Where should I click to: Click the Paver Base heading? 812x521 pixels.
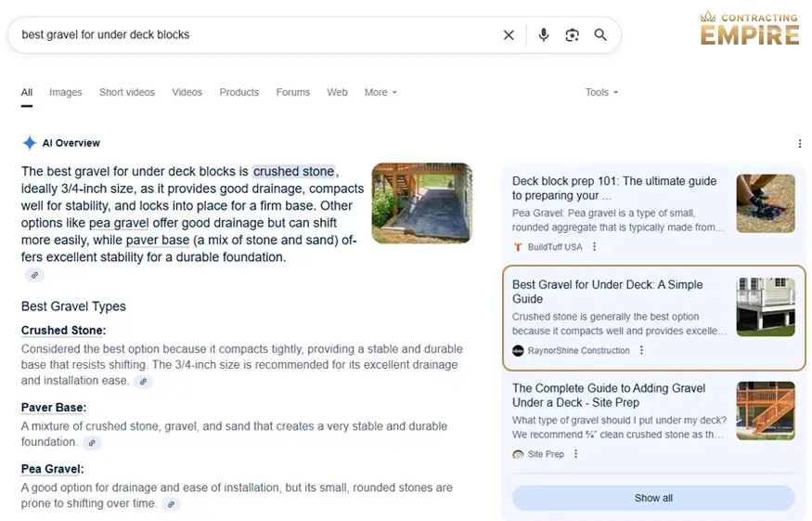coord(53,408)
